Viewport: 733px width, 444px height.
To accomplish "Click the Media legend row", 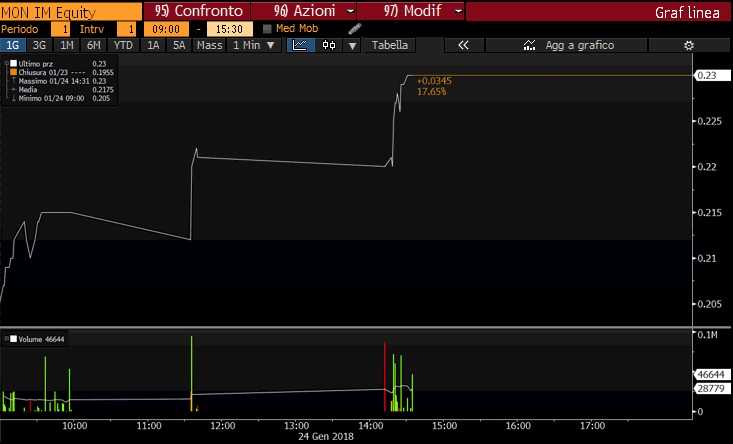I will 62,89.
